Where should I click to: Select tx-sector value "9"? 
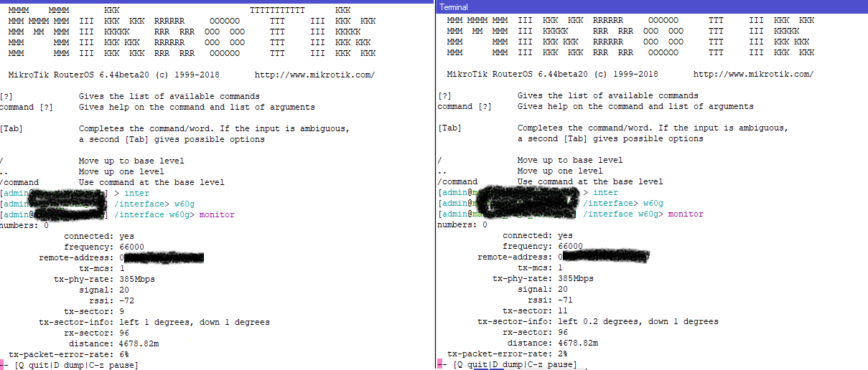tap(122, 311)
